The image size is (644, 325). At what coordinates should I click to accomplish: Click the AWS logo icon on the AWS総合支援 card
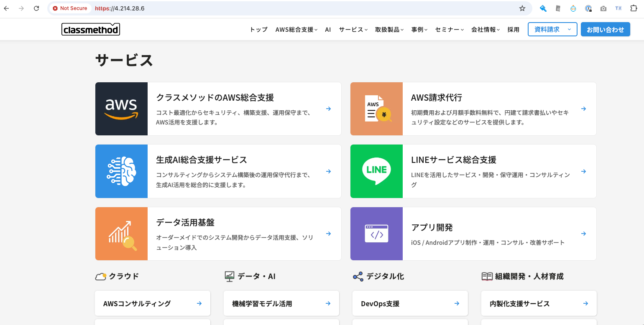(x=121, y=109)
